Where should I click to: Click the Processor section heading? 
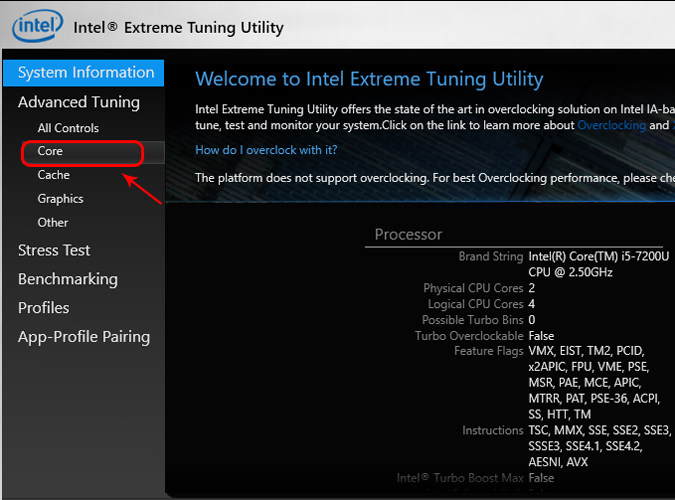[408, 234]
